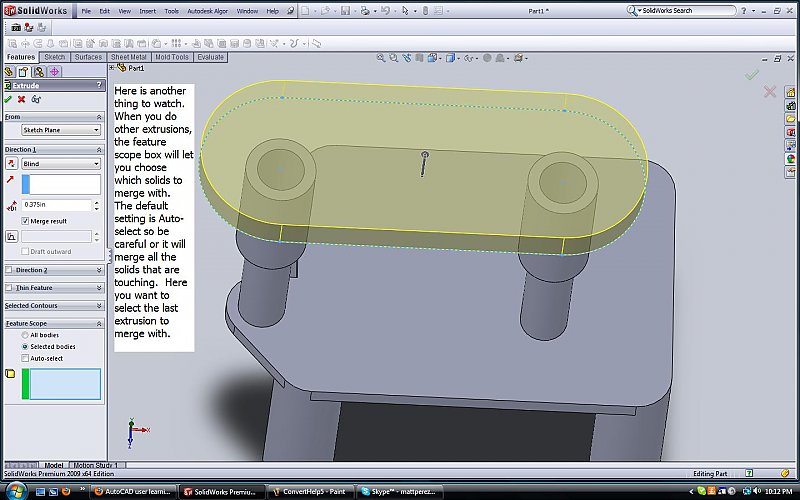
Task: Click the 0.375in depth input field
Action: point(56,204)
